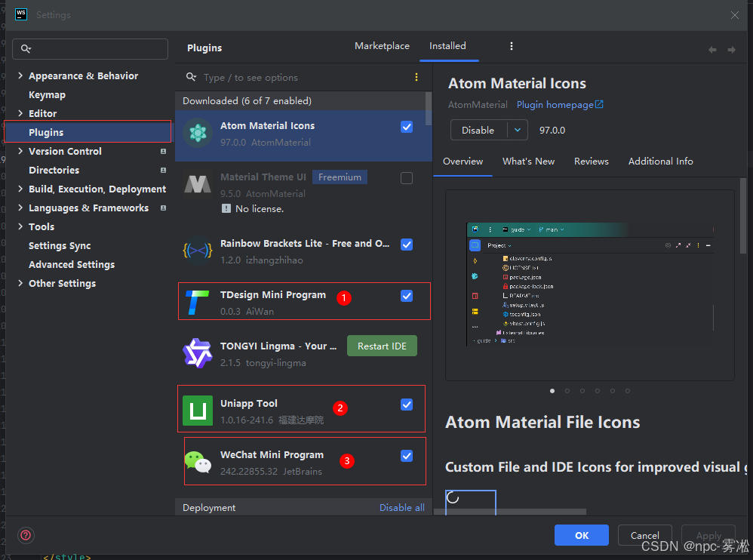Click external link icon next to Plugin homepage

click(599, 104)
